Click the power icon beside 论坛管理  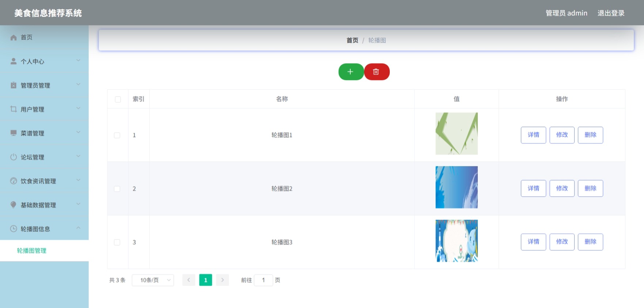click(x=14, y=157)
